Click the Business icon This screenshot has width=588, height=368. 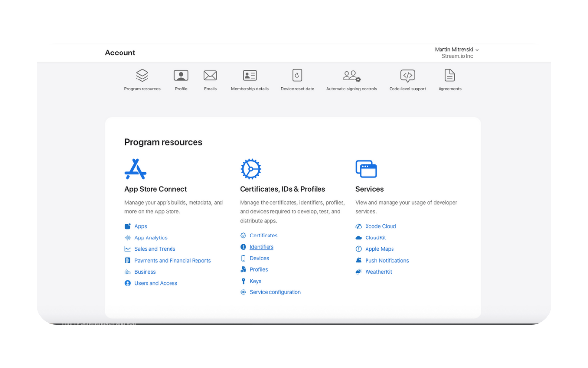point(128,272)
